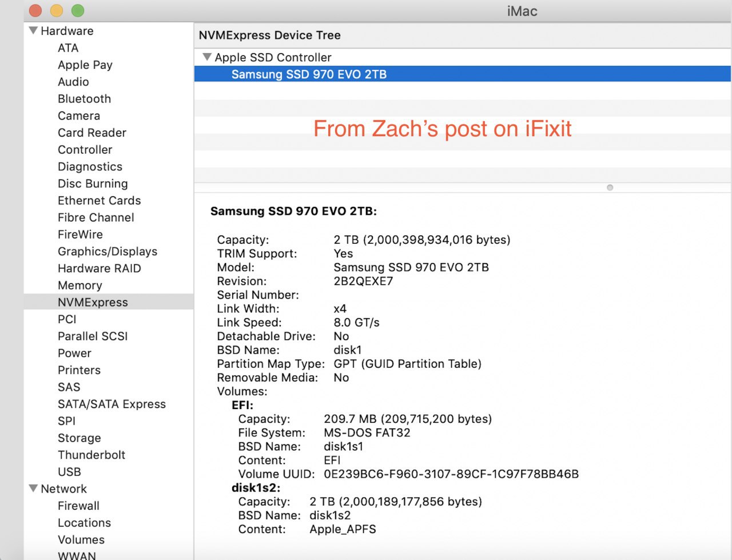Select Ethernet Cards in the sidebar

99,200
